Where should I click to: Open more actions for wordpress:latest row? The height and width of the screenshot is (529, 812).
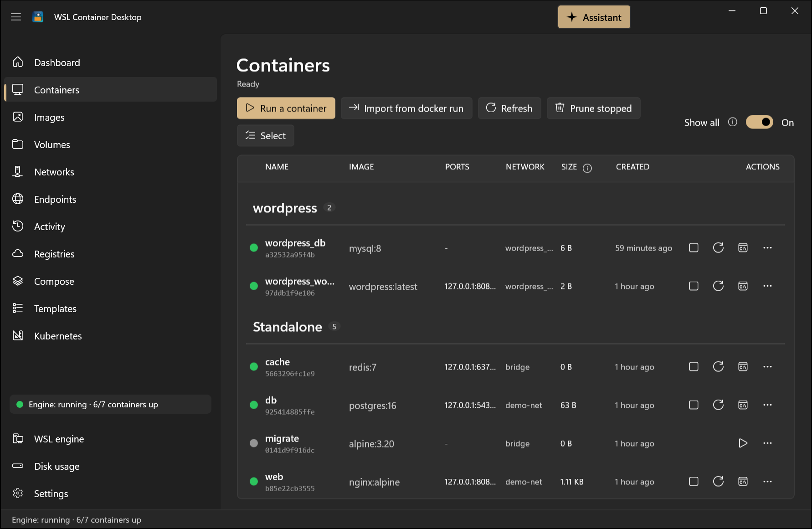[x=767, y=286]
